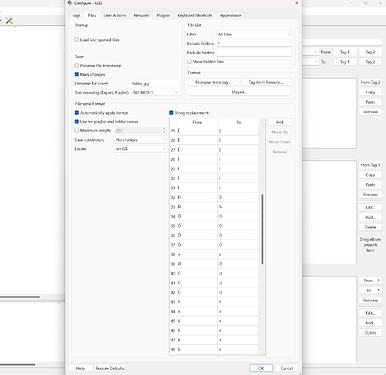
Task: Open the Case conversion dropdown
Action: click(141, 140)
